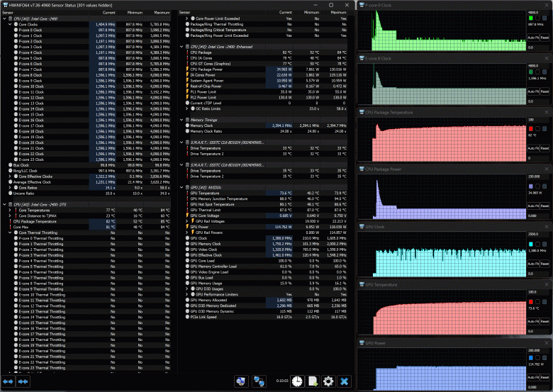Image resolution: width=553 pixels, height=392 pixels.
Task: Expand Core Temperatures under CPU DTS
Action: click(x=10, y=210)
